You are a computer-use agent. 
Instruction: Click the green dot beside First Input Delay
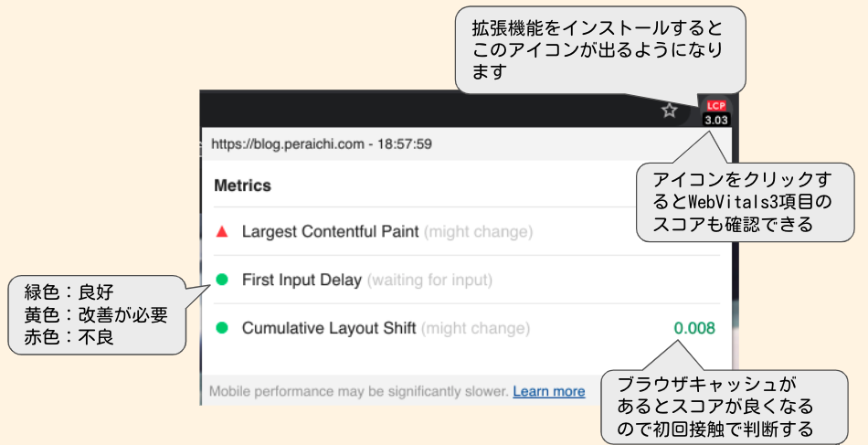coord(221,280)
